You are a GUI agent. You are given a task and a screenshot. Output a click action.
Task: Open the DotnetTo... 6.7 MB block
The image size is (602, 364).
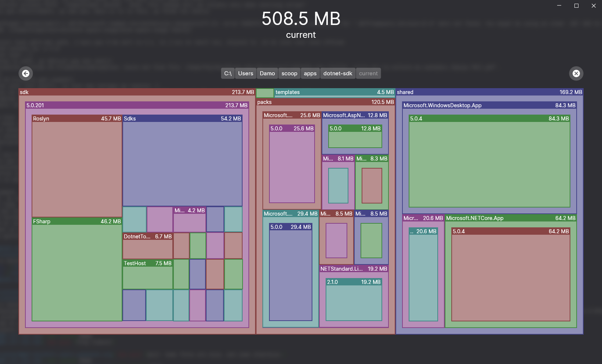coord(148,246)
